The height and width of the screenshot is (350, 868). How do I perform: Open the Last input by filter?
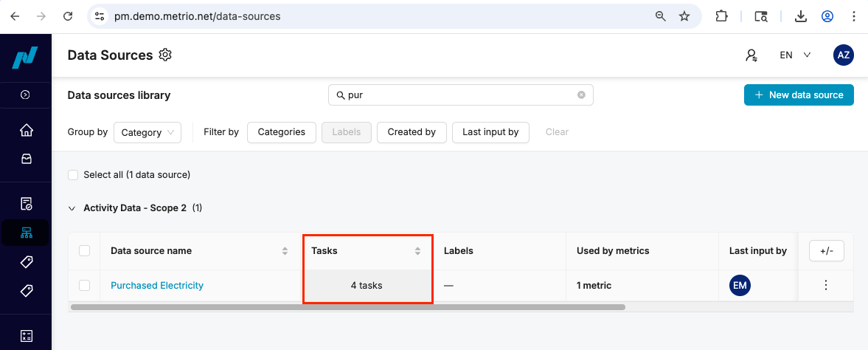(490, 132)
